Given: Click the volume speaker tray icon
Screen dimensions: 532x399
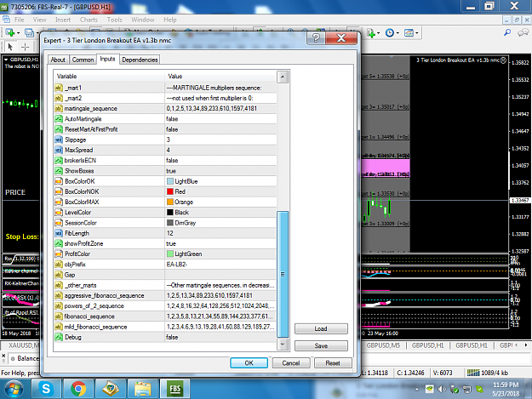Looking at the screenshot, I should coord(442,389).
